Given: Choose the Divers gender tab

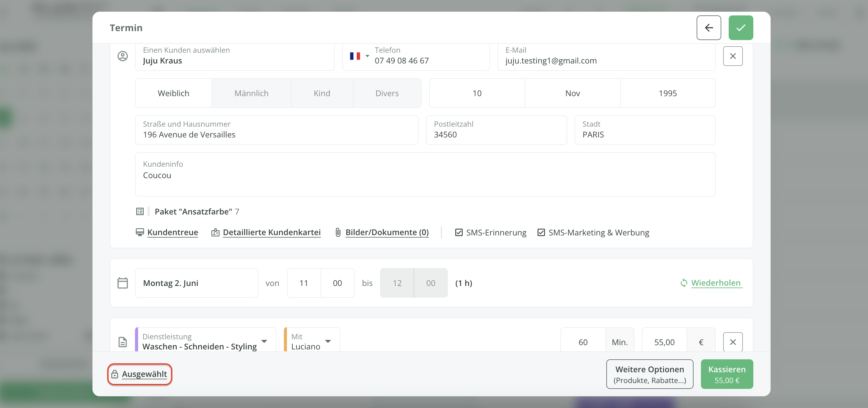Looking at the screenshot, I should click(387, 93).
